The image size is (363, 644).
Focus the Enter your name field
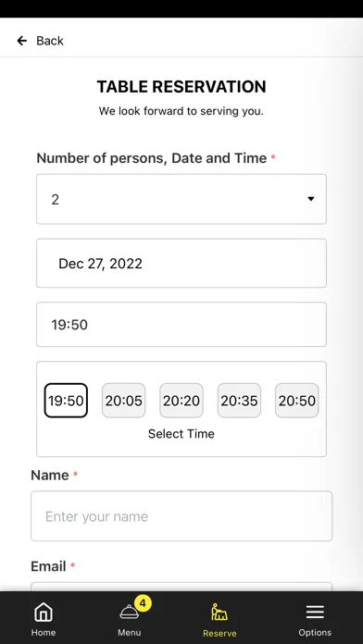[181, 516]
